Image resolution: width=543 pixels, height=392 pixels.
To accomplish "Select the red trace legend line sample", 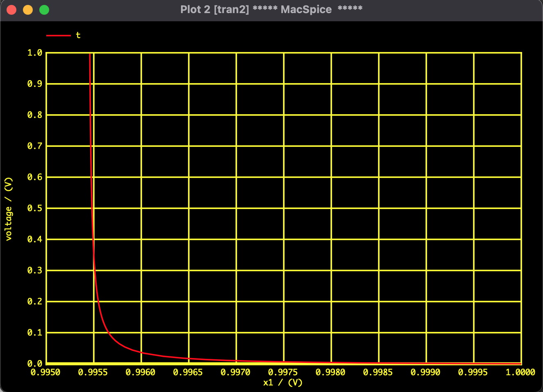I will click(x=59, y=35).
